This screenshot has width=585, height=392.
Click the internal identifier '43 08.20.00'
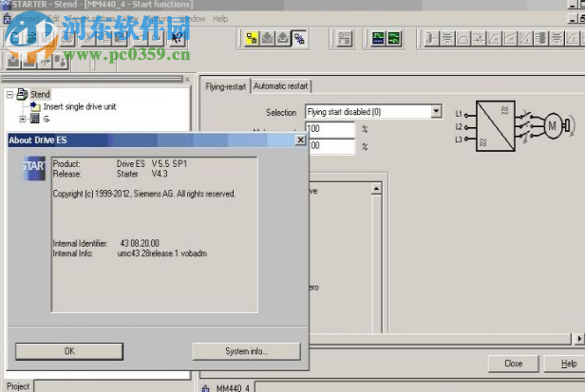(140, 243)
